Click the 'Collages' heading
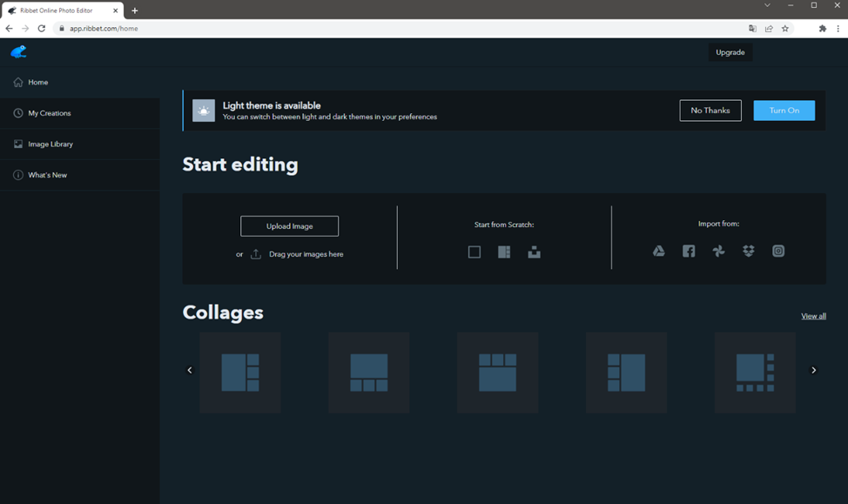This screenshot has height=504, width=848. [223, 312]
